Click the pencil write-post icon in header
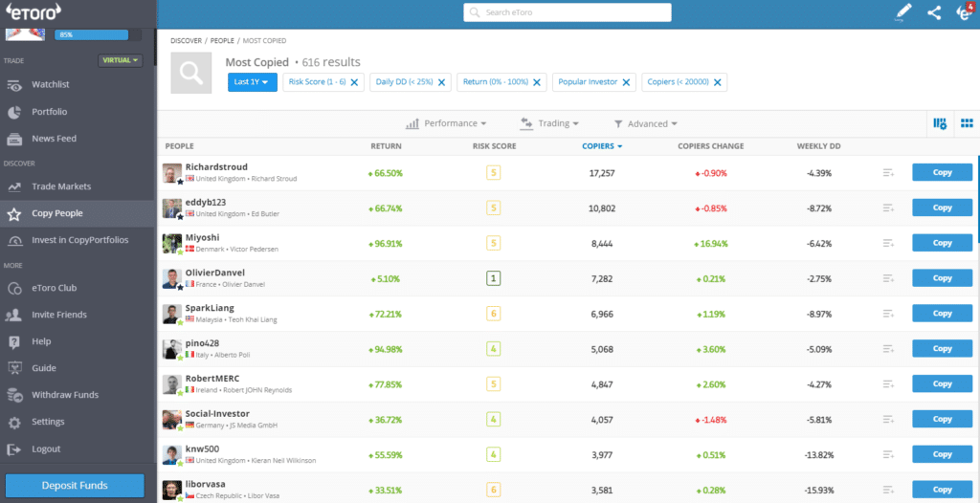The image size is (980, 503). (902, 12)
